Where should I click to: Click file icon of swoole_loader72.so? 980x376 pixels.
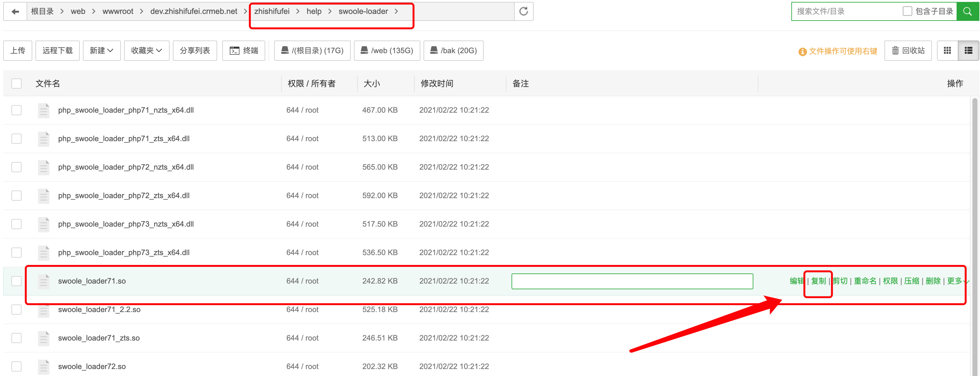coord(44,367)
